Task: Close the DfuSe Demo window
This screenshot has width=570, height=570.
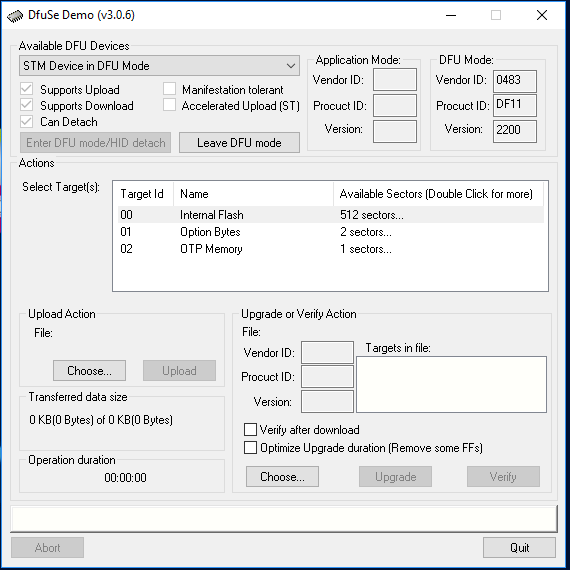Action: (x=542, y=15)
